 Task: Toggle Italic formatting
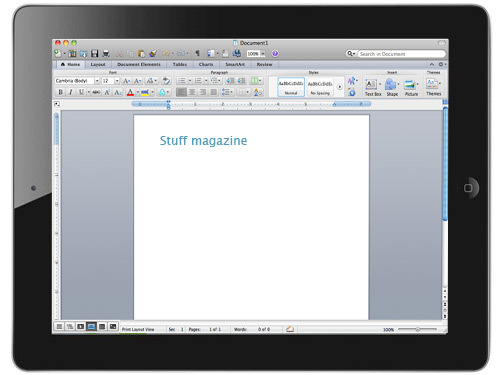(x=70, y=92)
